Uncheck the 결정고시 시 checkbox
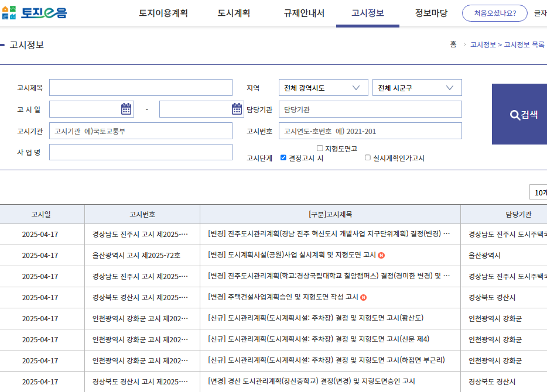 click(x=283, y=157)
